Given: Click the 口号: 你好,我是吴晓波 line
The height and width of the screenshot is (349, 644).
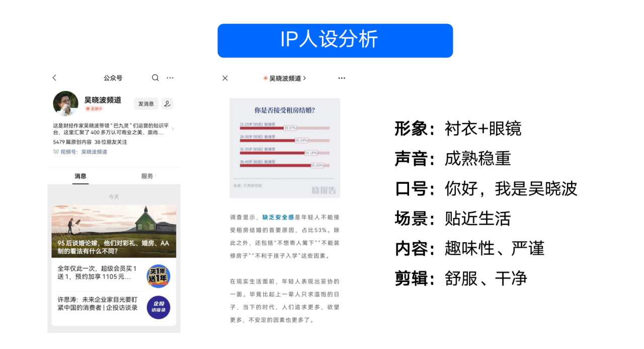Looking at the screenshot, I should (x=486, y=188).
